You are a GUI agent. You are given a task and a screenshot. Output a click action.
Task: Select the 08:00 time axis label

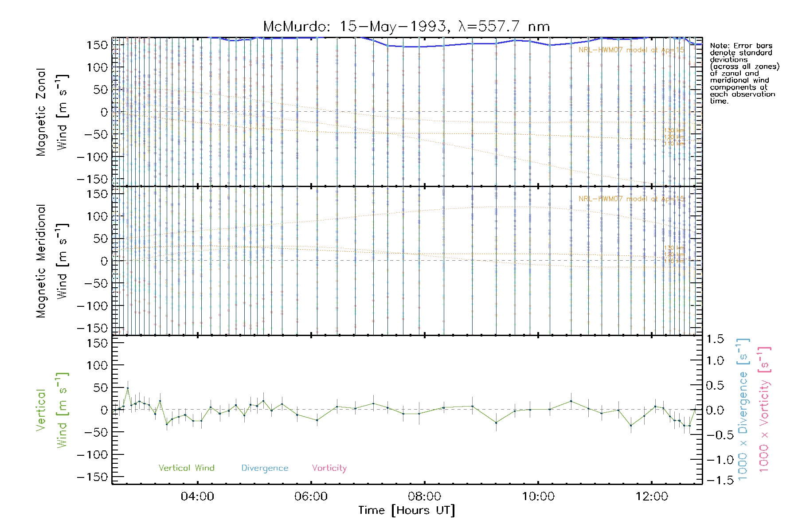pos(424,496)
